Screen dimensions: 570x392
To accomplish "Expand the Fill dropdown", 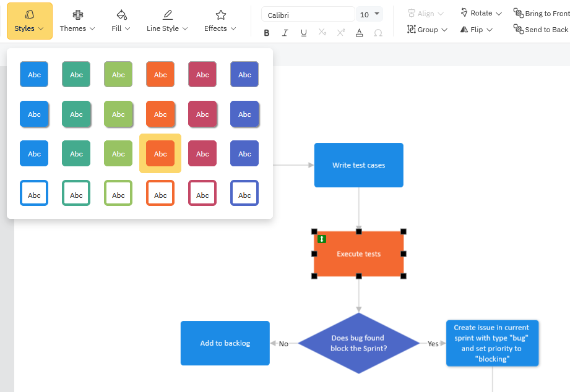I will pyautogui.click(x=121, y=21).
